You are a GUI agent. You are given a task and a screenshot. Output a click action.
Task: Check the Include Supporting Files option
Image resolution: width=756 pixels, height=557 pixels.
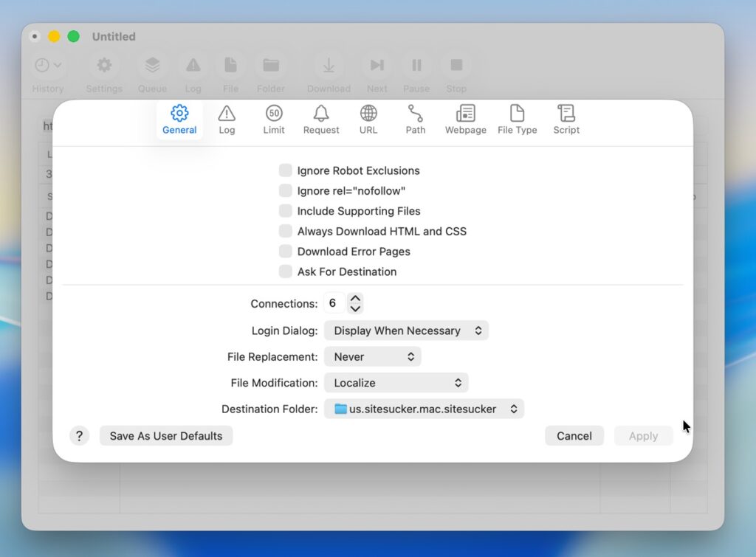click(286, 211)
